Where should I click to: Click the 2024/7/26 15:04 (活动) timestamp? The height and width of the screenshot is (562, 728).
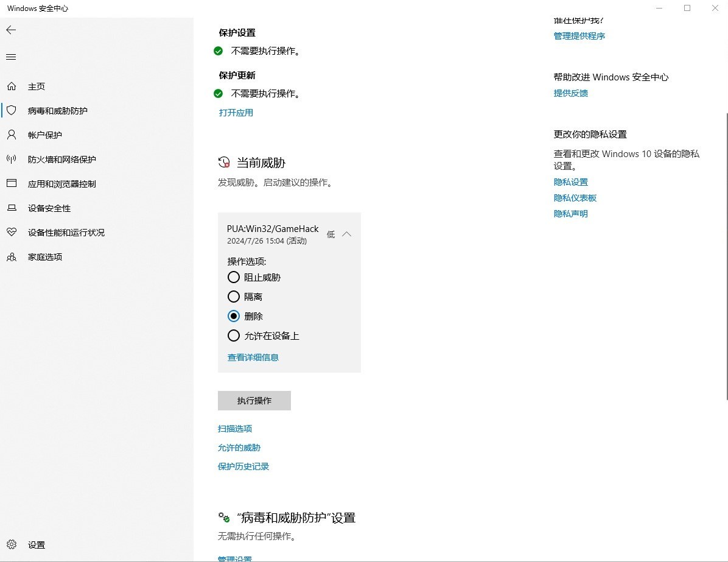click(x=267, y=241)
